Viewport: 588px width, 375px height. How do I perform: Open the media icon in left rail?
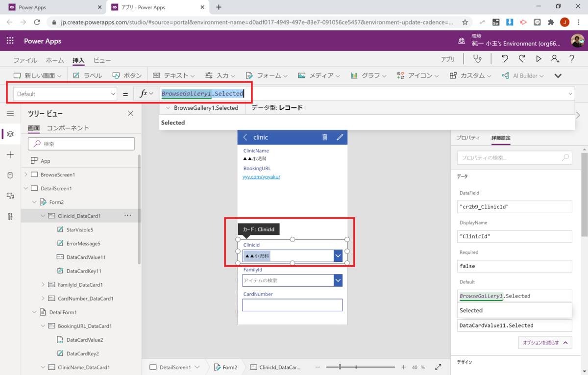[x=10, y=196]
